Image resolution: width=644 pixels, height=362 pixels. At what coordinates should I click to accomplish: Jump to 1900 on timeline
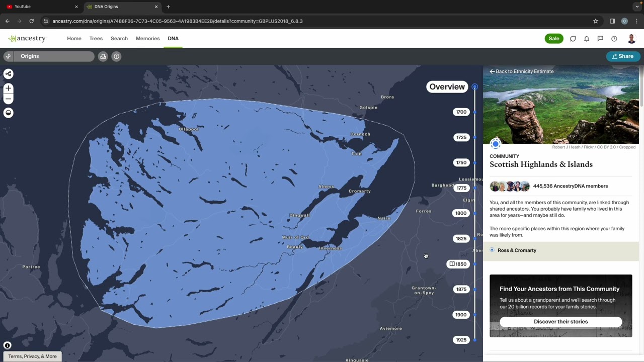point(461,315)
